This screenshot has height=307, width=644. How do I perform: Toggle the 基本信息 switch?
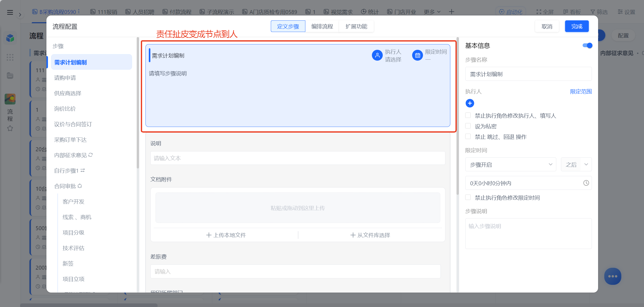coord(587,46)
